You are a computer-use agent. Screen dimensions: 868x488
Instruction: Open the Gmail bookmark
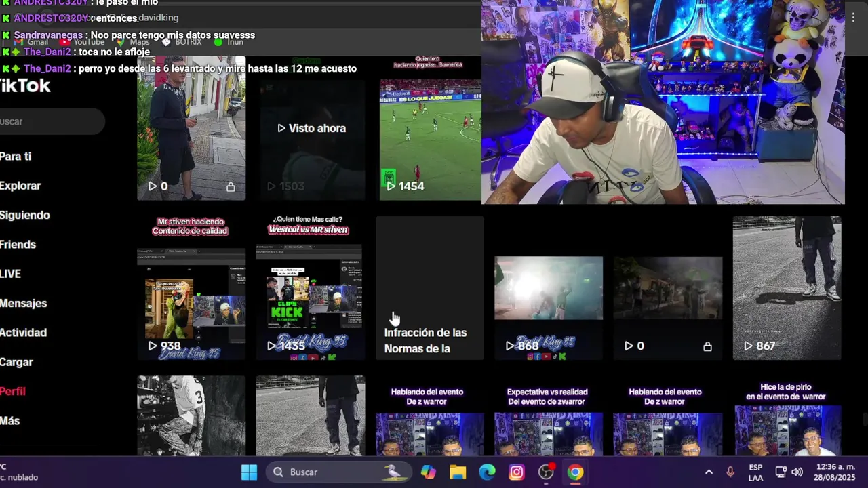pos(31,42)
